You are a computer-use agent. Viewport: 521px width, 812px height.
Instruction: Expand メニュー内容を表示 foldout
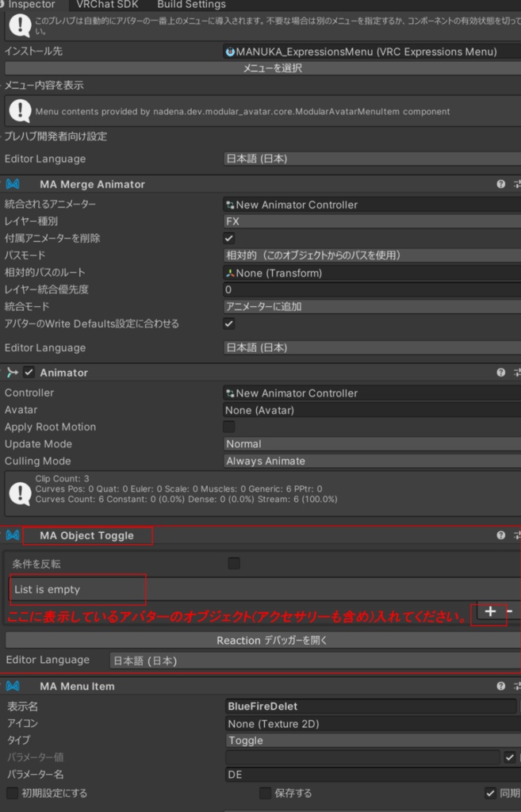44,85
